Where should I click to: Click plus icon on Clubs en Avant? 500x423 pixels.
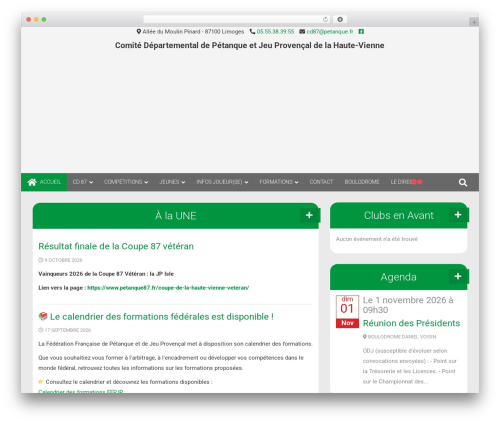[x=458, y=215]
